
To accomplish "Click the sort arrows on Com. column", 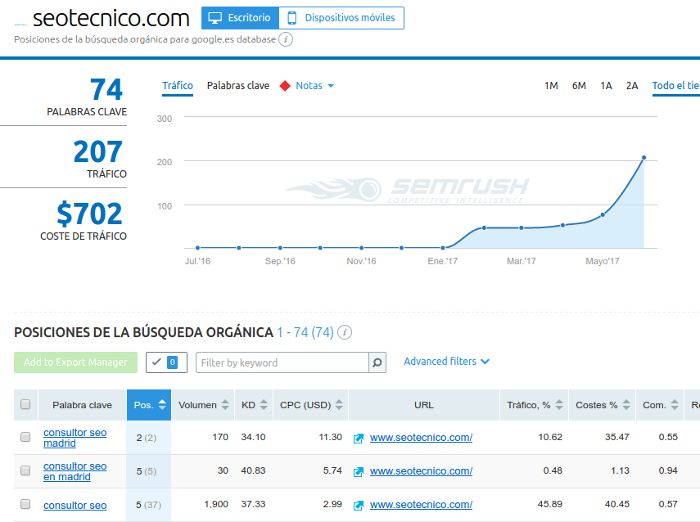I will (675, 405).
